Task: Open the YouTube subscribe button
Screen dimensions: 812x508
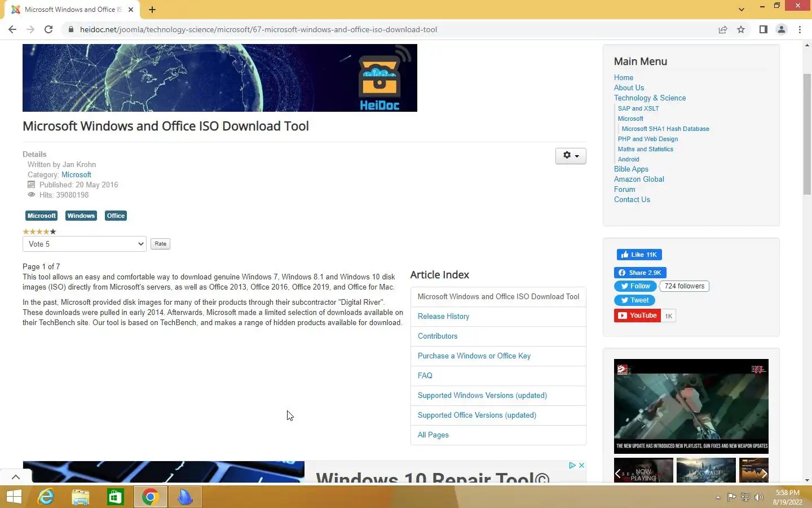Action: tap(637, 316)
